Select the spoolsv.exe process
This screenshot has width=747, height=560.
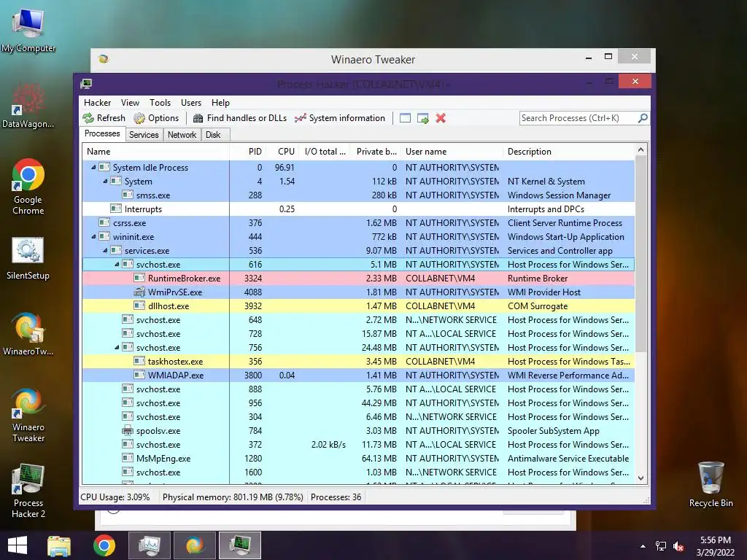tap(358, 430)
